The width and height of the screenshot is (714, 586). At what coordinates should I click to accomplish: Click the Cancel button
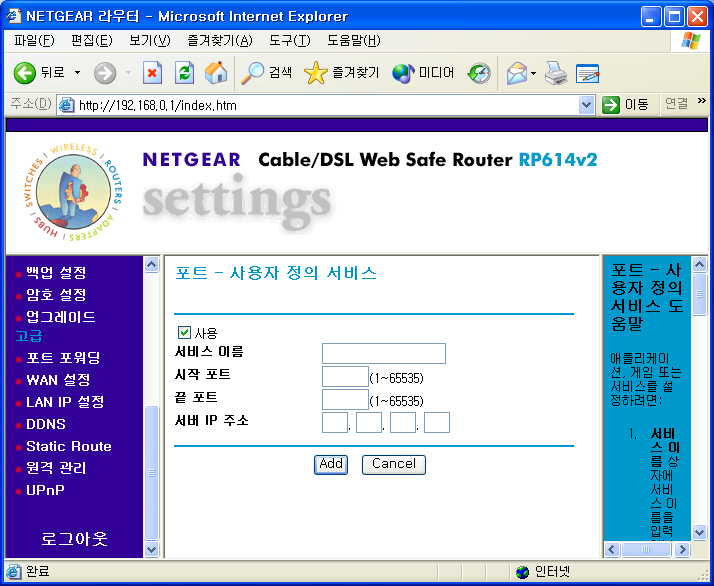(394, 464)
